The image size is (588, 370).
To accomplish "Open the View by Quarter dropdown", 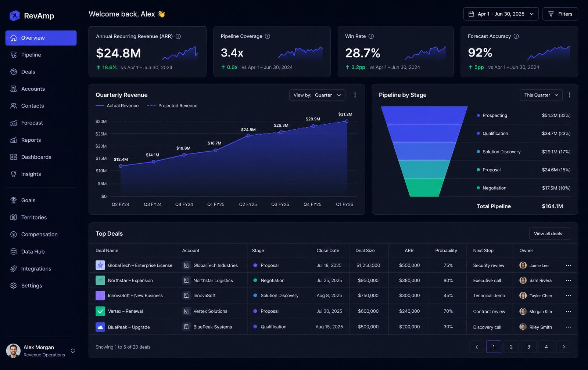I will click(318, 95).
